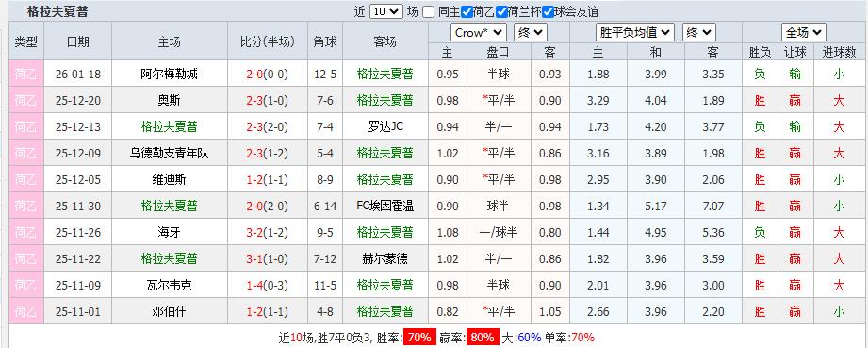Click home team 维迪斯

click(x=169, y=179)
